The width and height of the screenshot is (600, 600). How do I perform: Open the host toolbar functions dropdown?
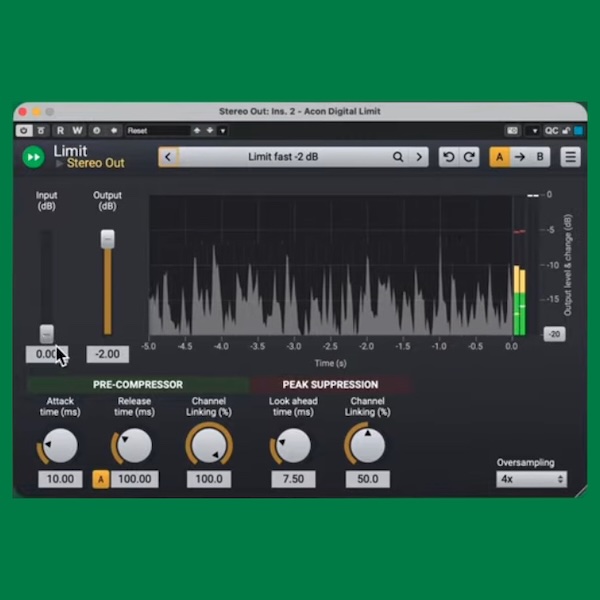(534, 131)
